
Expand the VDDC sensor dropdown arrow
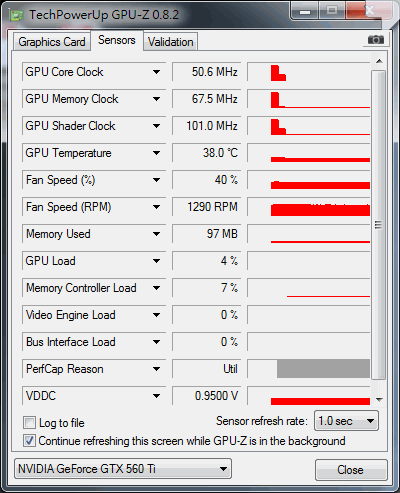pos(156,396)
